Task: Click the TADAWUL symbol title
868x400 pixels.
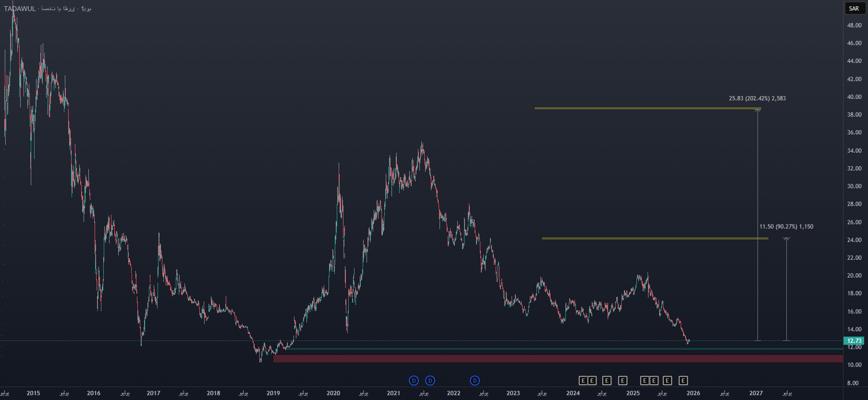Action: tap(20, 9)
